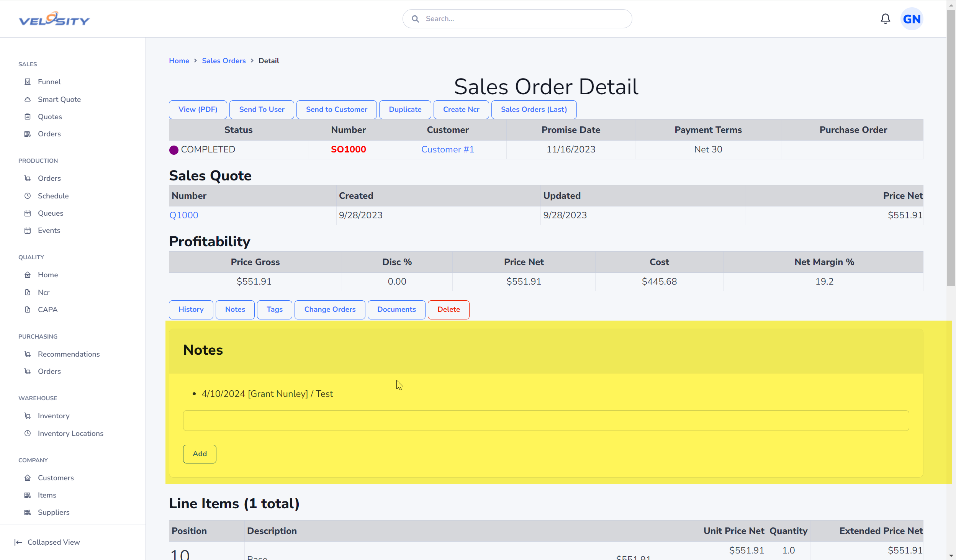Open the Documents section
The height and width of the screenshot is (560, 956).
click(396, 309)
